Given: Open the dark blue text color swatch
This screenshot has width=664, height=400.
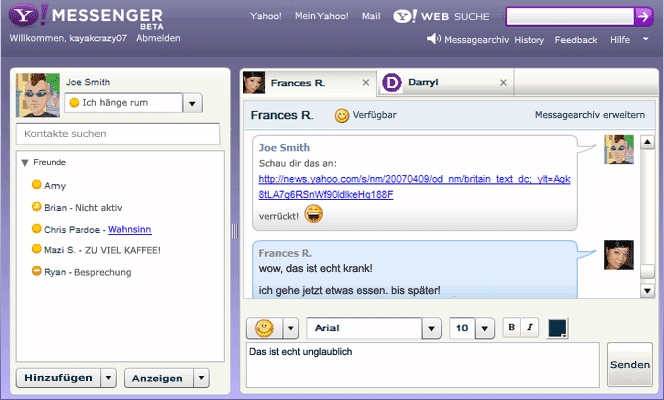Looking at the screenshot, I should 557,328.
